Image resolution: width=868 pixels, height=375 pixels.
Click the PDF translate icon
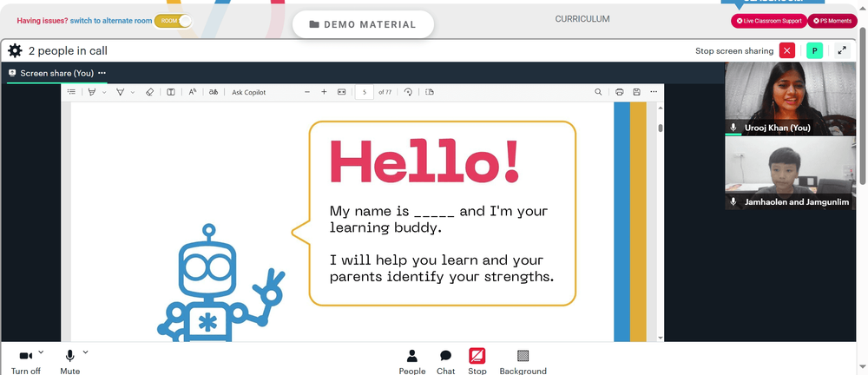coord(214,92)
